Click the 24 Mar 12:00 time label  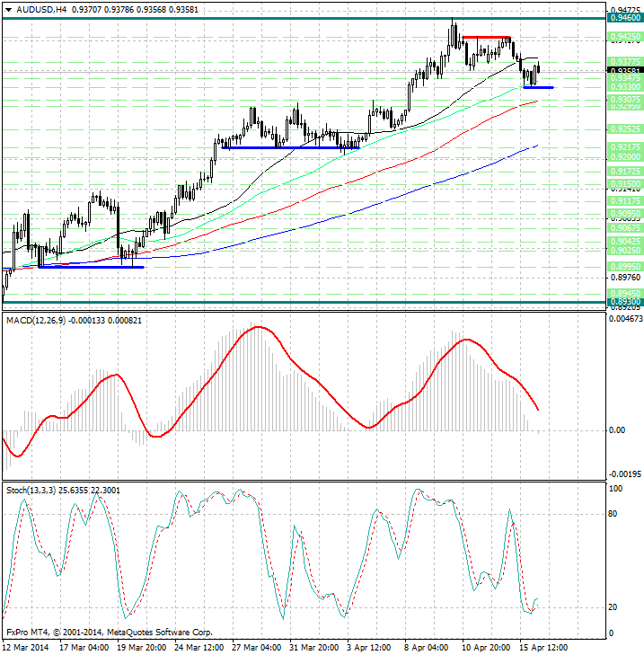point(198,648)
